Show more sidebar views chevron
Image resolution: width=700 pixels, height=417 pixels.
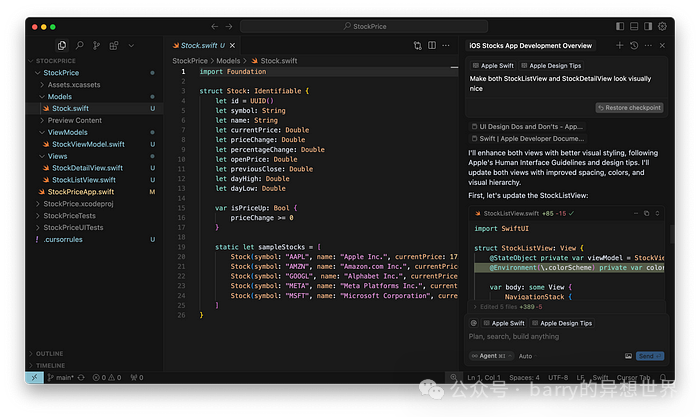[x=131, y=45]
